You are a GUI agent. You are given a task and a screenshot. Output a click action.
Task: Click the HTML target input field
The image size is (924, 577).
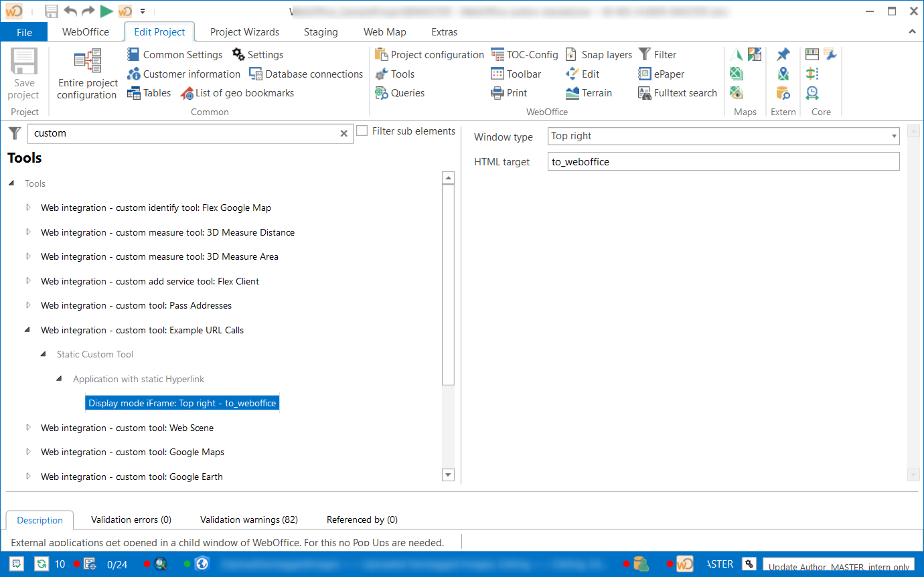point(723,162)
